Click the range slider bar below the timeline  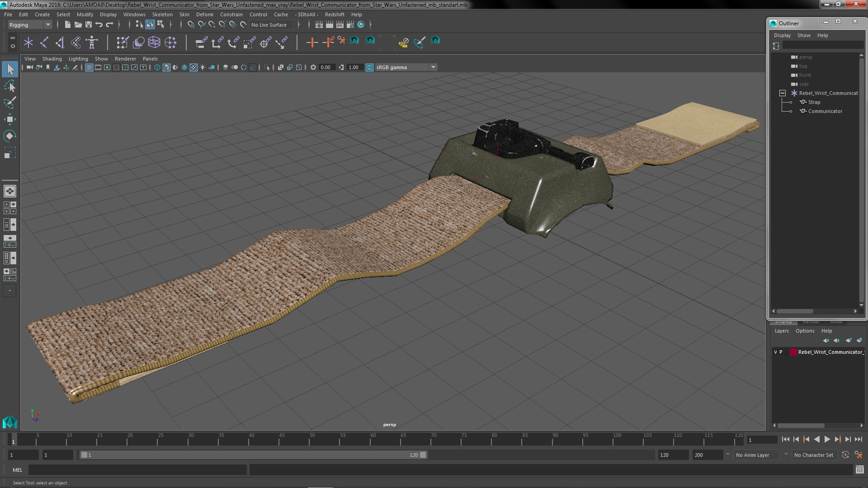(253, 455)
